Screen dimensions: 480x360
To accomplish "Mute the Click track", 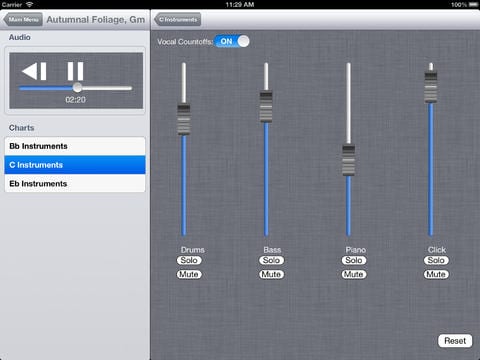I will [436, 274].
